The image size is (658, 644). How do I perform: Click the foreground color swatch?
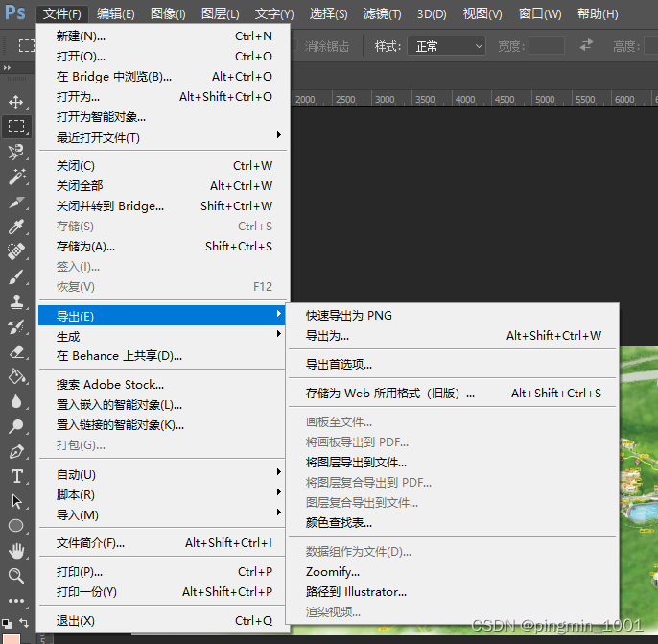(12, 639)
